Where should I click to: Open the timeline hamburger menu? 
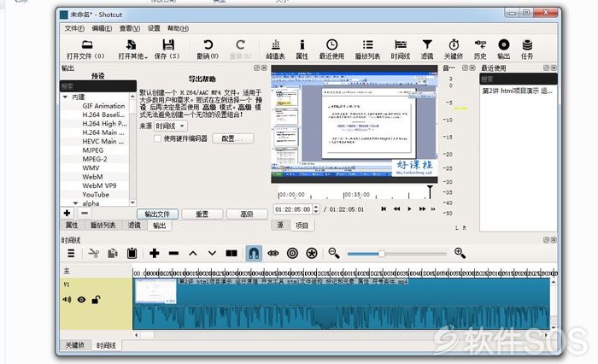point(71,254)
